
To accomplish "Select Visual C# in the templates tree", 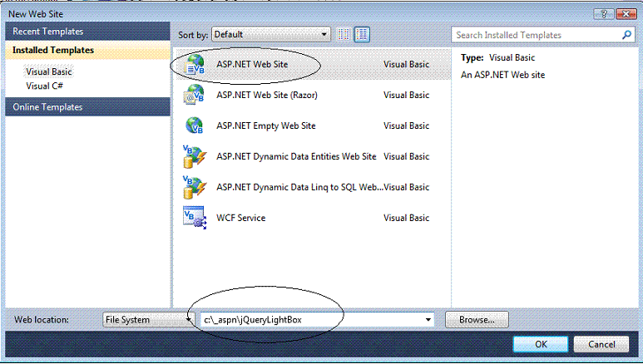I will point(44,86).
